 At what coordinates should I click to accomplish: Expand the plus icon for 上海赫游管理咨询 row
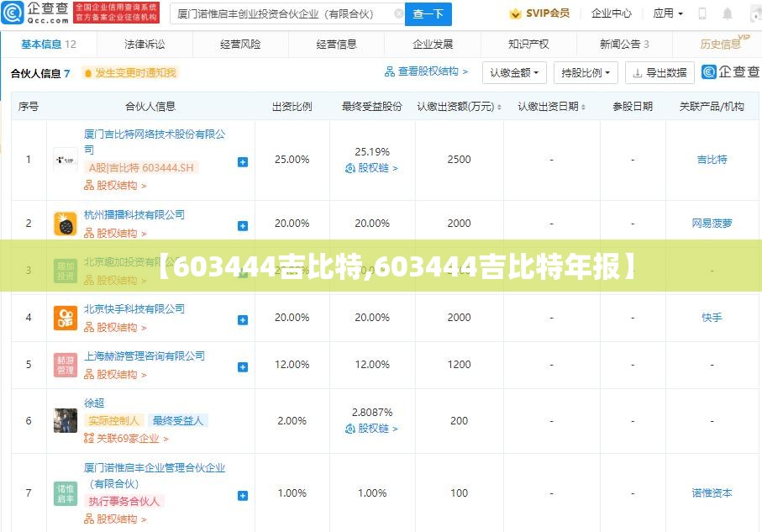(x=243, y=366)
